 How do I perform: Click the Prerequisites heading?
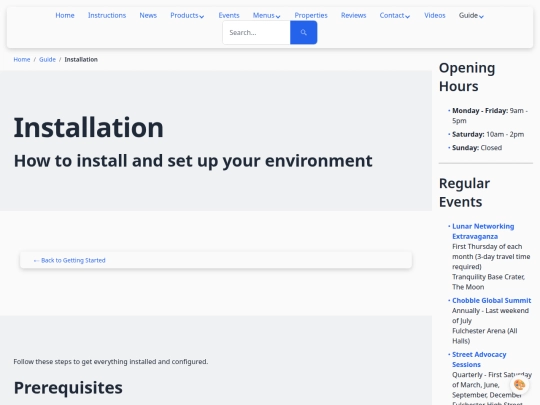(x=68, y=388)
